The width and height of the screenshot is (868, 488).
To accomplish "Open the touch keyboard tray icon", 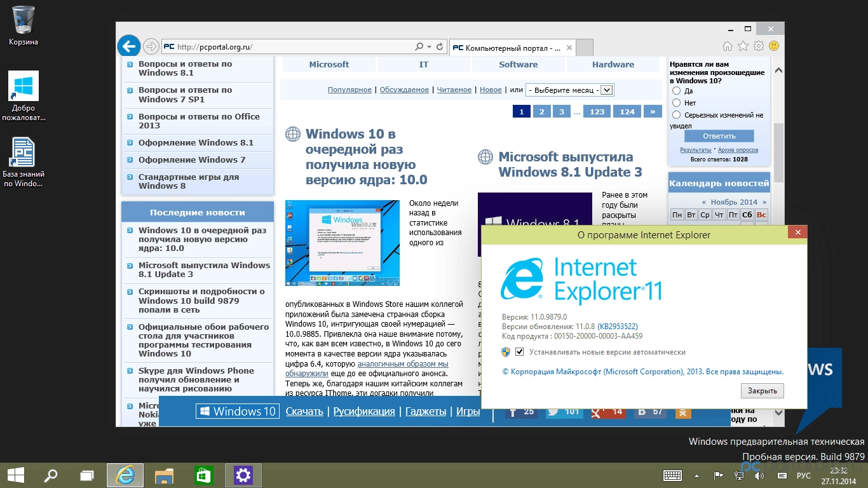I will (672, 475).
